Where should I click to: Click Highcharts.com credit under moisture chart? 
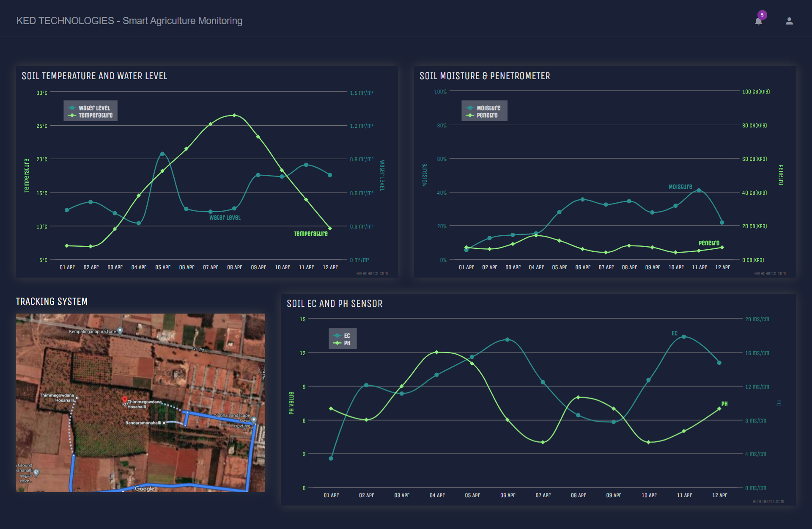pyautogui.click(x=770, y=274)
